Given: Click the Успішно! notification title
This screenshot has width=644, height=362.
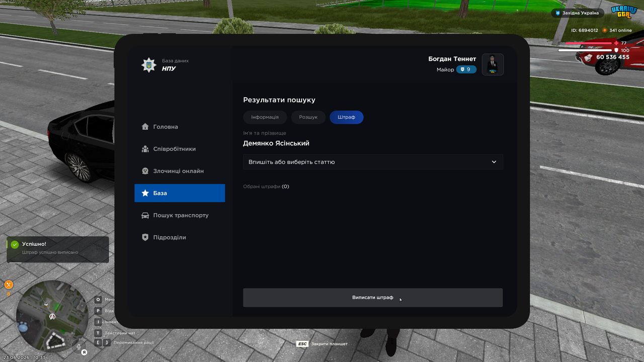Looking at the screenshot, I should [34, 244].
